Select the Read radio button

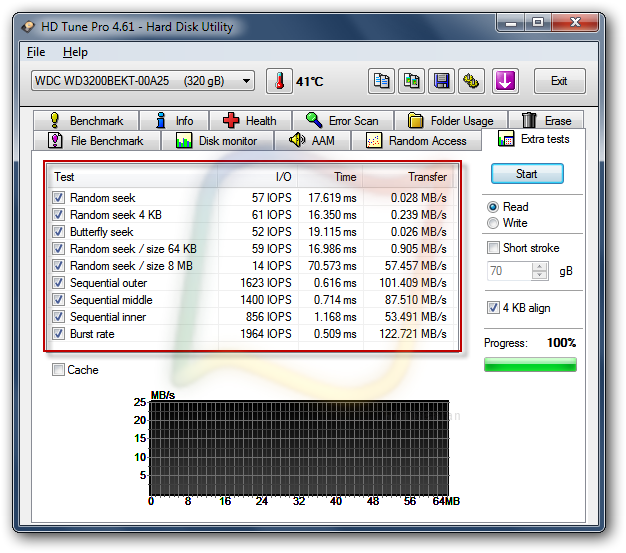tap(493, 207)
